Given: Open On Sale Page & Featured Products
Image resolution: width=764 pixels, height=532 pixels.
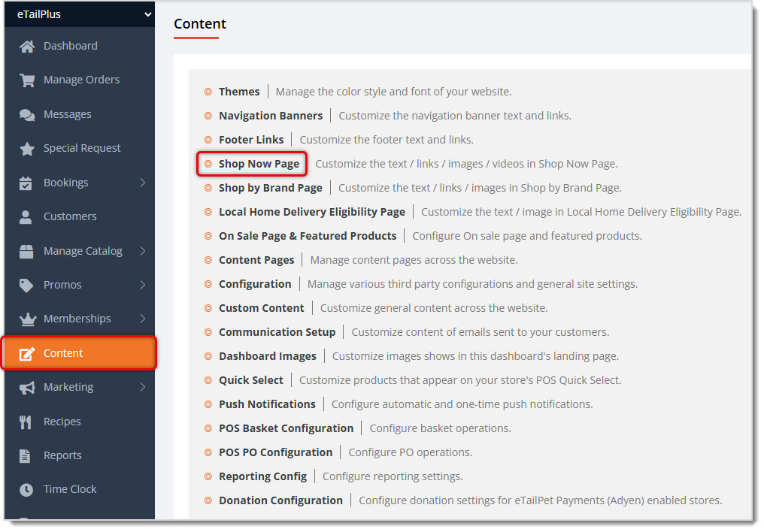Looking at the screenshot, I should point(308,236).
